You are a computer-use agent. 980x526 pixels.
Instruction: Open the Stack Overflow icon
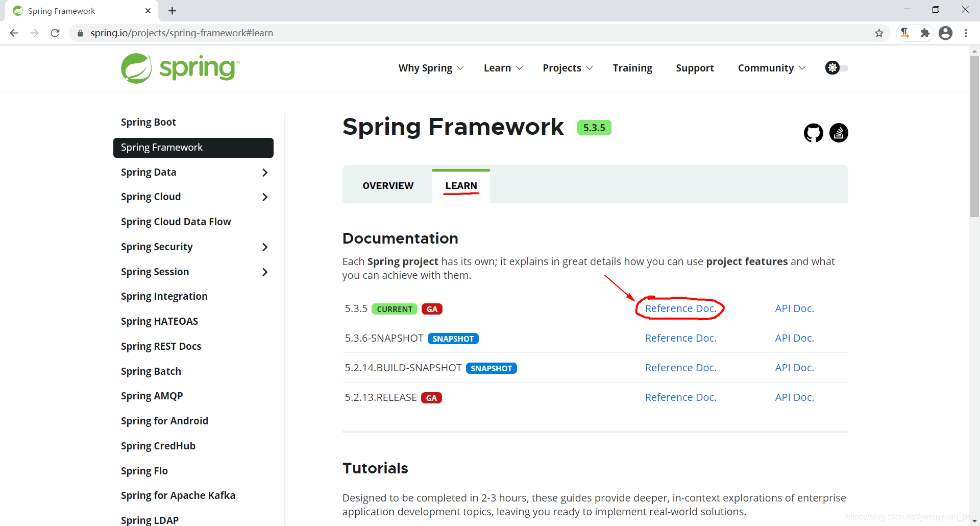839,133
